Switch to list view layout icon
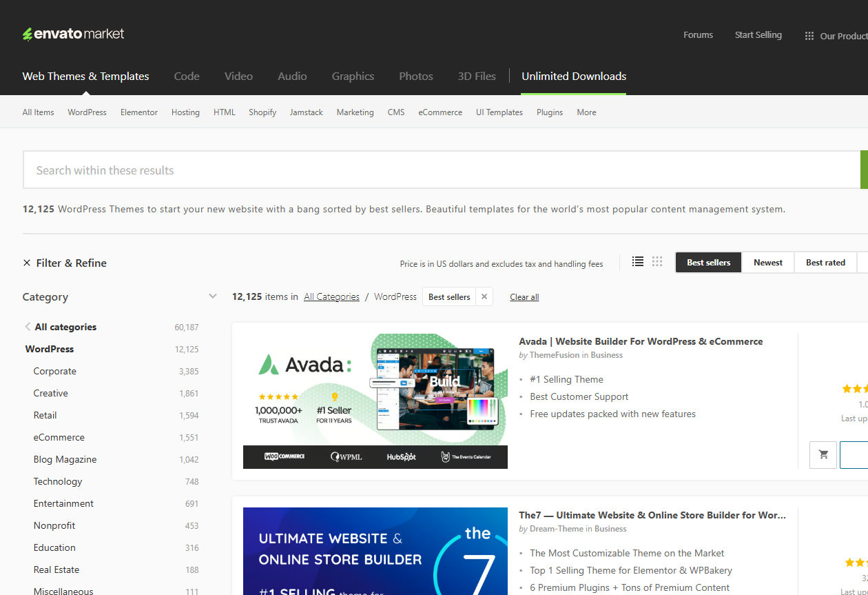Screen dimensions: 868x595 pyautogui.click(x=638, y=262)
